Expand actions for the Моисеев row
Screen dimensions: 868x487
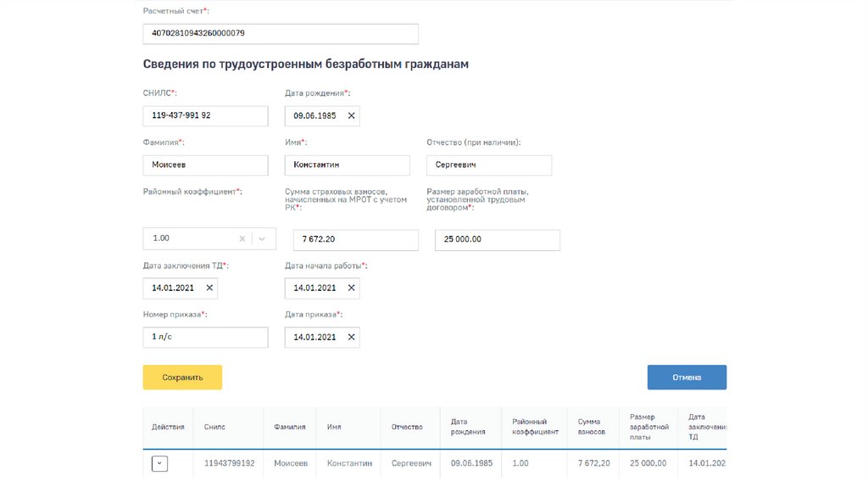(x=159, y=463)
